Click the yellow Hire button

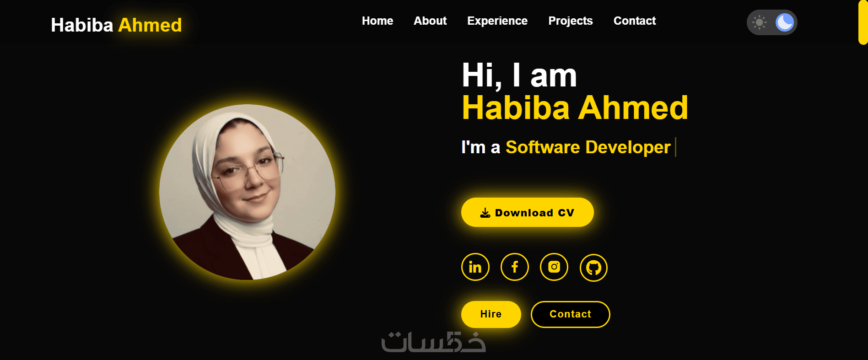click(x=491, y=314)
